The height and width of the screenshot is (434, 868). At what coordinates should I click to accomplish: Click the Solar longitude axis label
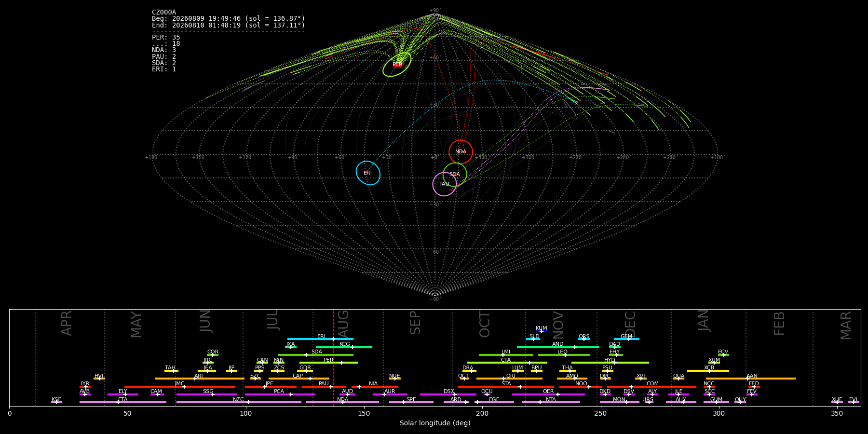tap(435, 423)
